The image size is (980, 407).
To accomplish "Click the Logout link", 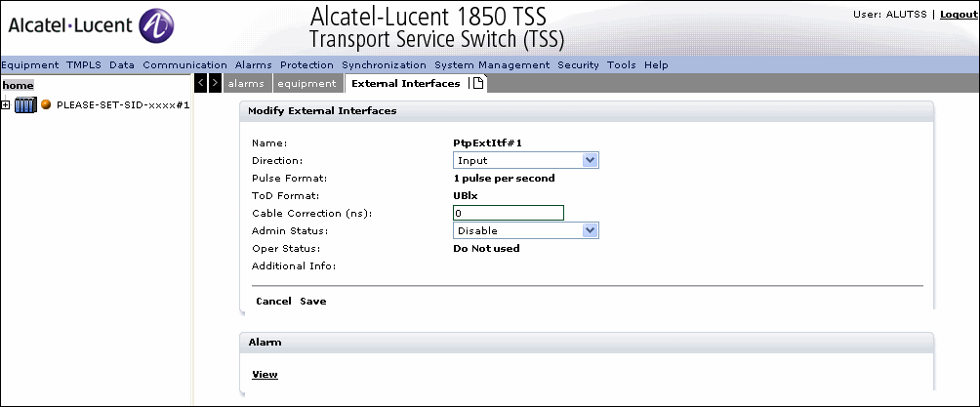I will click(959, 15).
